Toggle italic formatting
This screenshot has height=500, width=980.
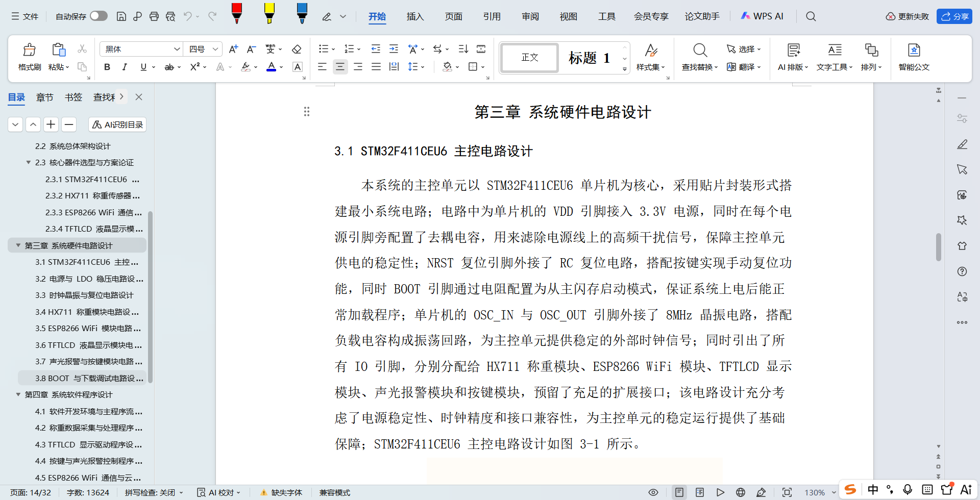pyautogui.click(x=125, y=67)
